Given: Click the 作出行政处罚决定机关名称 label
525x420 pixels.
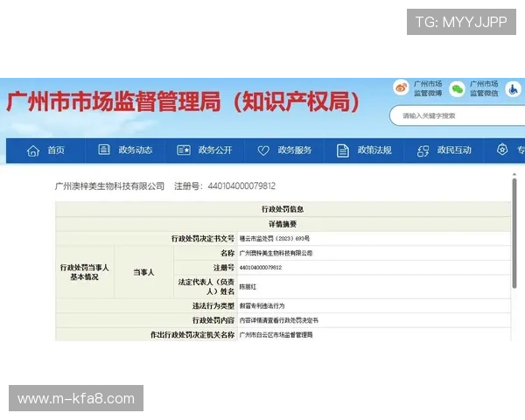Looking at the screenshot, I should tap(192, 335).
